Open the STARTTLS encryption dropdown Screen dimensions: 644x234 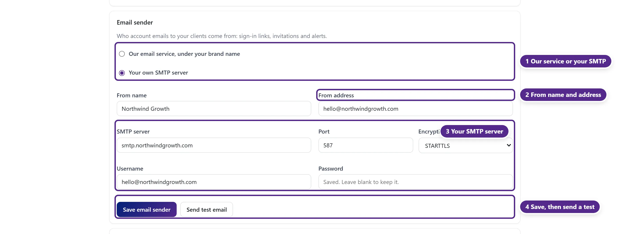[466, 146]
